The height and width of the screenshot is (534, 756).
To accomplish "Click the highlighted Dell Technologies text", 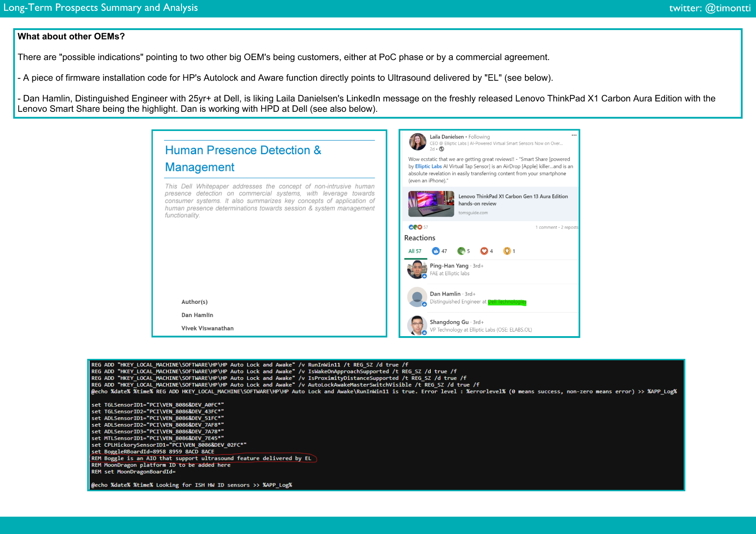I will coord(507,302).
